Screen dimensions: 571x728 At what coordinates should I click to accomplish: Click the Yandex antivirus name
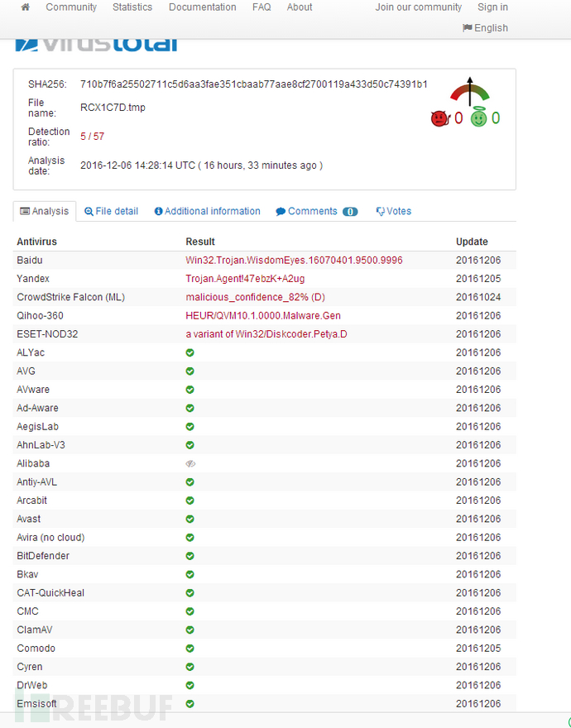[33, 279]
